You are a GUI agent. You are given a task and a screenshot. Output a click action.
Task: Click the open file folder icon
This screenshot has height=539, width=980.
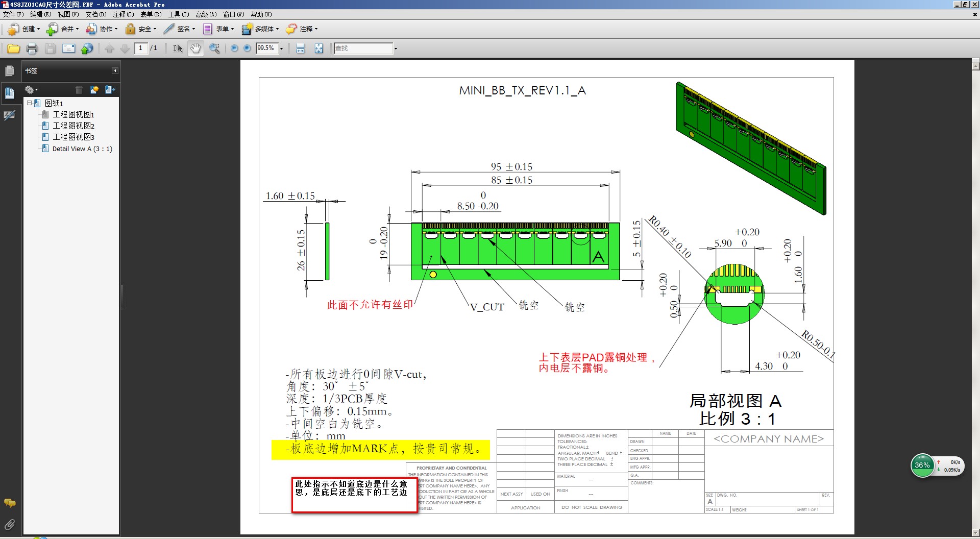(x=13, y=48)
